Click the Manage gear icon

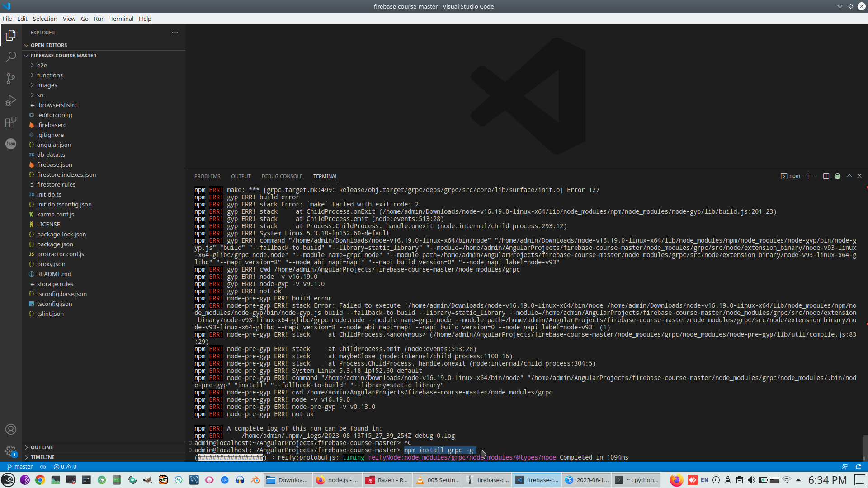click(11, 450)
